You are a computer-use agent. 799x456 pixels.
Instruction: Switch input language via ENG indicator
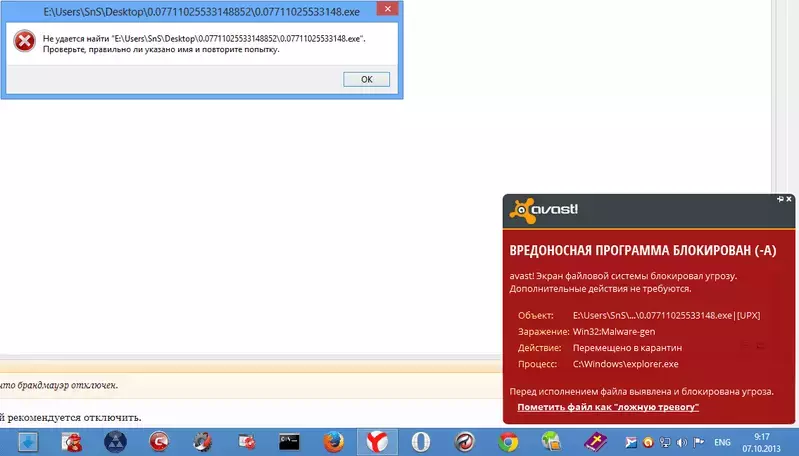click(722, 442)
